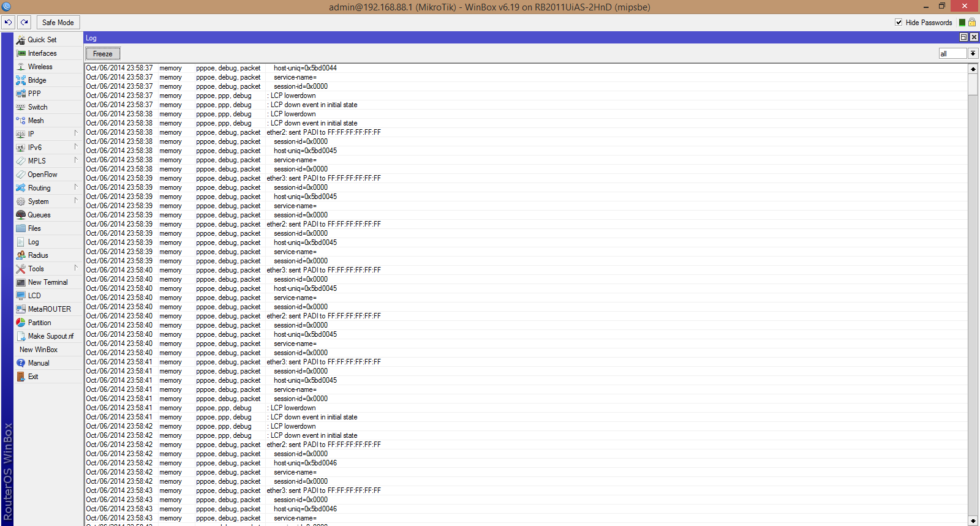Viewport: 980px width, 526px height.
Task: Click the IP menu icon
Action: [21, 134]
